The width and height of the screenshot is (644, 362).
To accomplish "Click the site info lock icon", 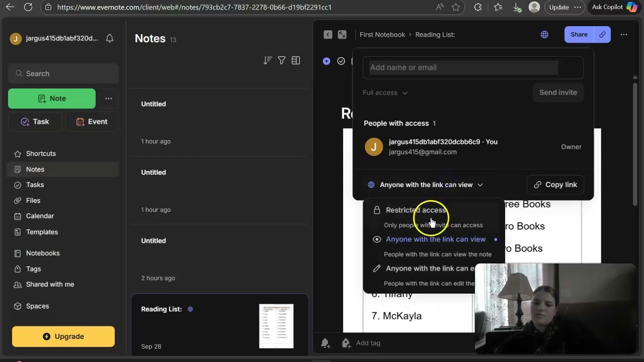I will pos(48,7).
